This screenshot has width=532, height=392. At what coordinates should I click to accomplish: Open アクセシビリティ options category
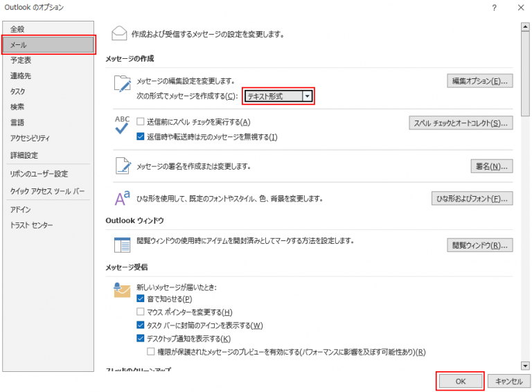(48, 139)
